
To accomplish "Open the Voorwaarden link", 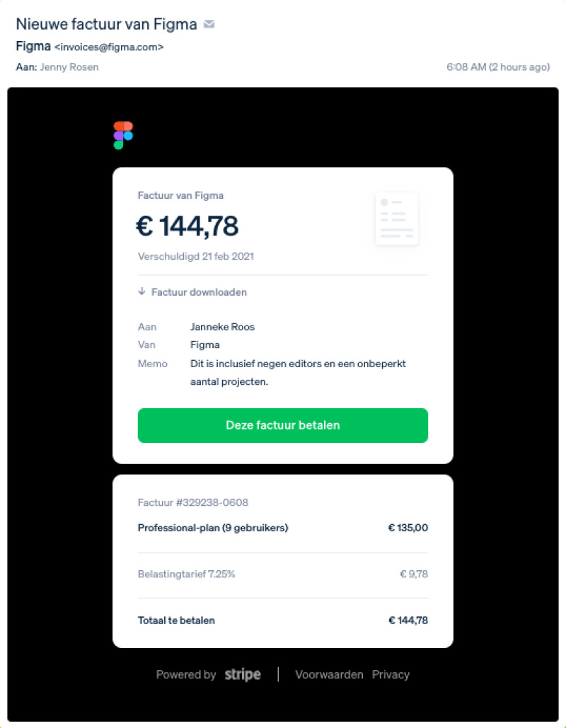I will pyautogui.click(x=329, y=675).
